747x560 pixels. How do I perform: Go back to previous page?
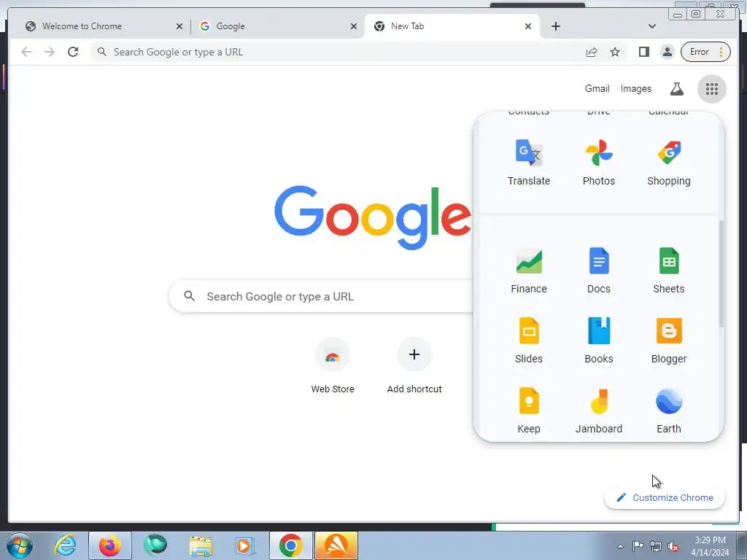[x=26, y=52]
